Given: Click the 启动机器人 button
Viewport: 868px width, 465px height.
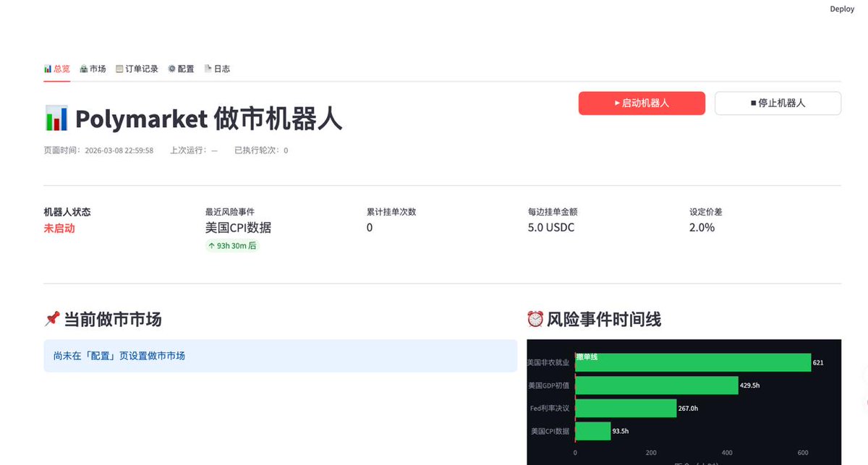Looking at the screenshot, I should [642, 103].
